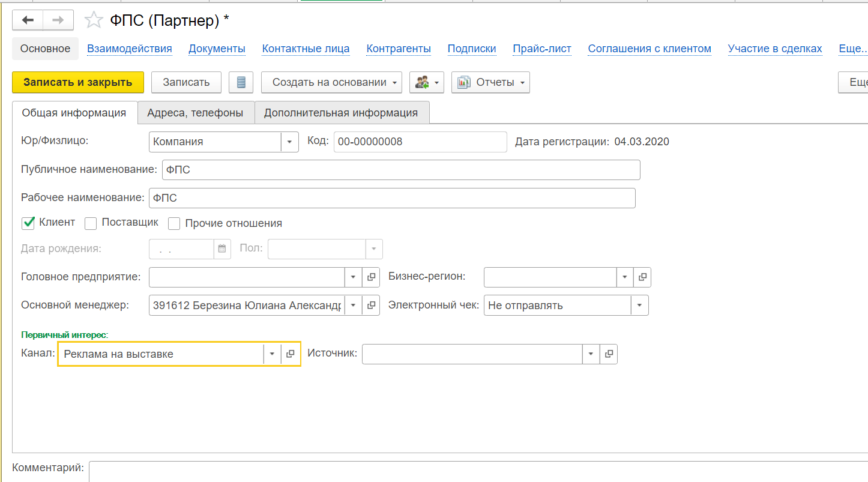Open the Создать на основании dropdown
The image size is (868, 482).
[x=331, y=82]
